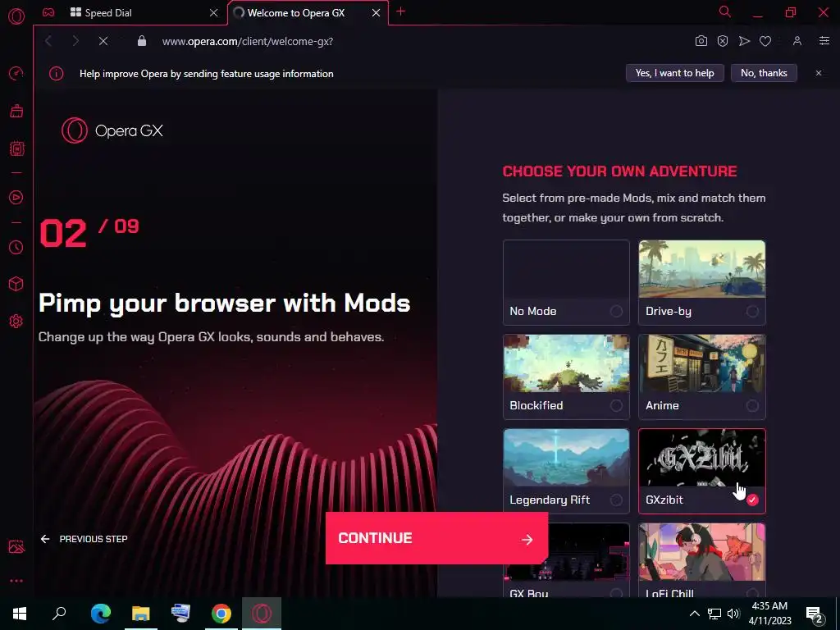Viewport: 840px width, 630px height.
Task: Open GX Cleaner sidebar icon
Action: click(x=16, y=111)
